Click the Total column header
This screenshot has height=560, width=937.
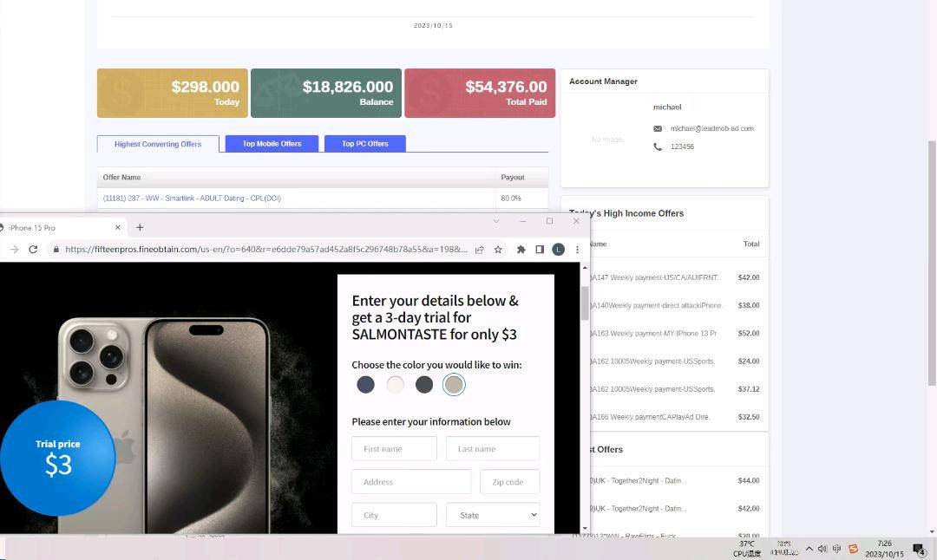(751, 244)
